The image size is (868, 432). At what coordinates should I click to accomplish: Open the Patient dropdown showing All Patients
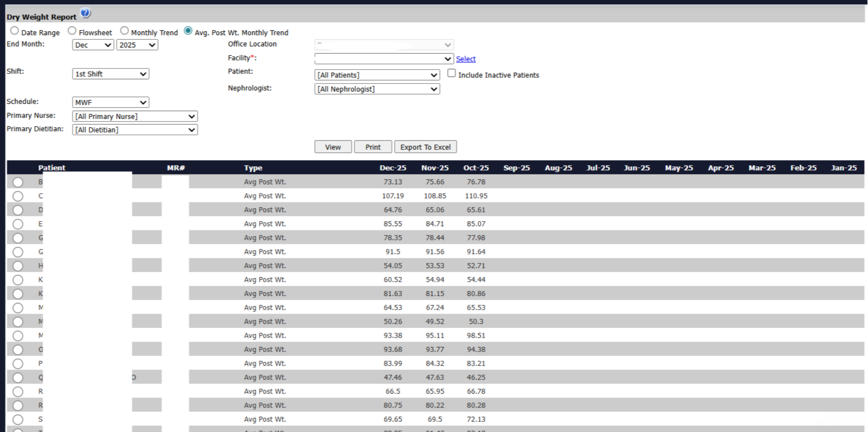pyautogui.click(x=377, y=75)
